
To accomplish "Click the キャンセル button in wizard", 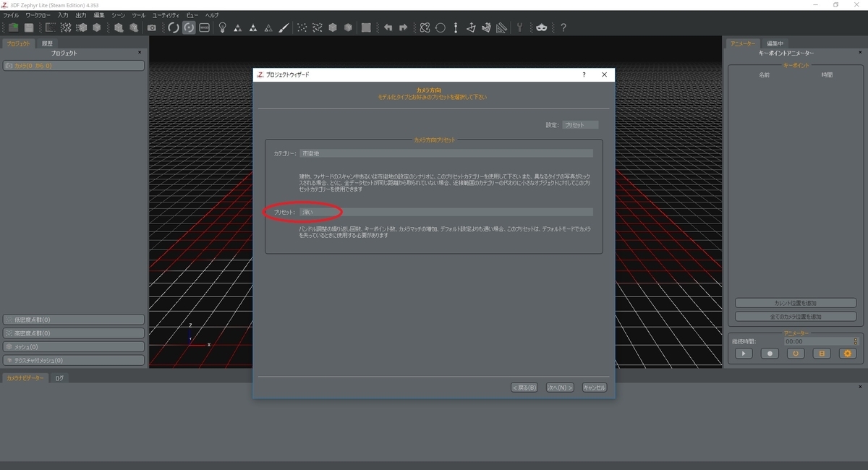I will 594,388.
